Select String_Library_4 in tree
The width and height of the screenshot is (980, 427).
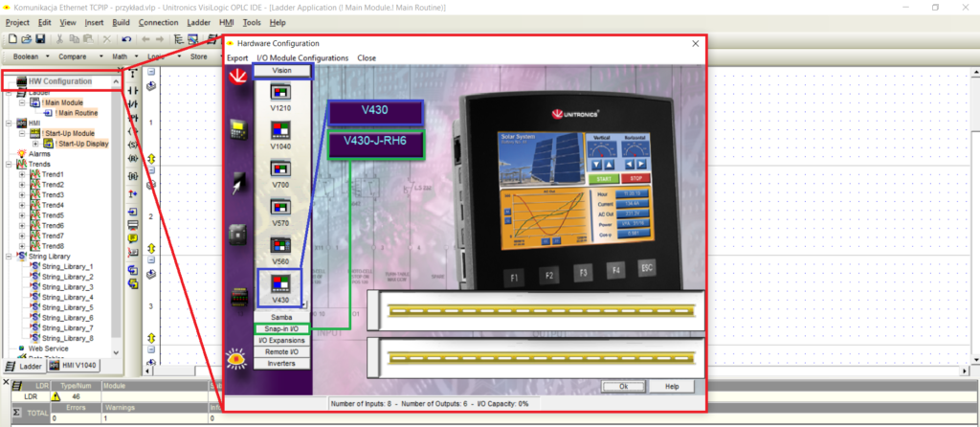tap(68, 297)
